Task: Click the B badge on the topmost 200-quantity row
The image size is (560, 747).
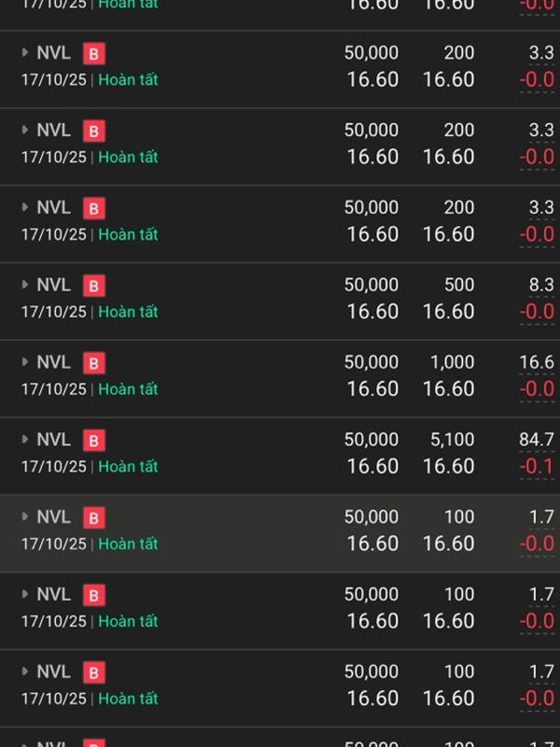Action: tap(93, 53)
